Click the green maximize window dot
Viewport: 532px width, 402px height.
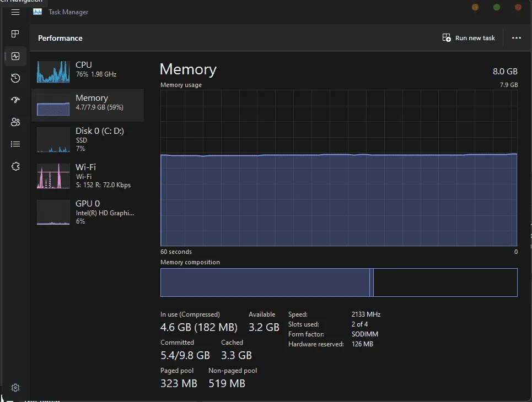coord(496,7)
